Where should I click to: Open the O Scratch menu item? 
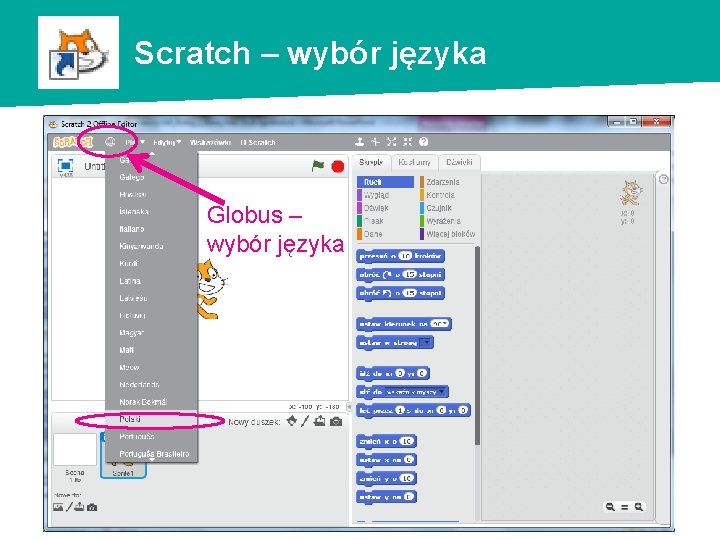tap(258, 142)
